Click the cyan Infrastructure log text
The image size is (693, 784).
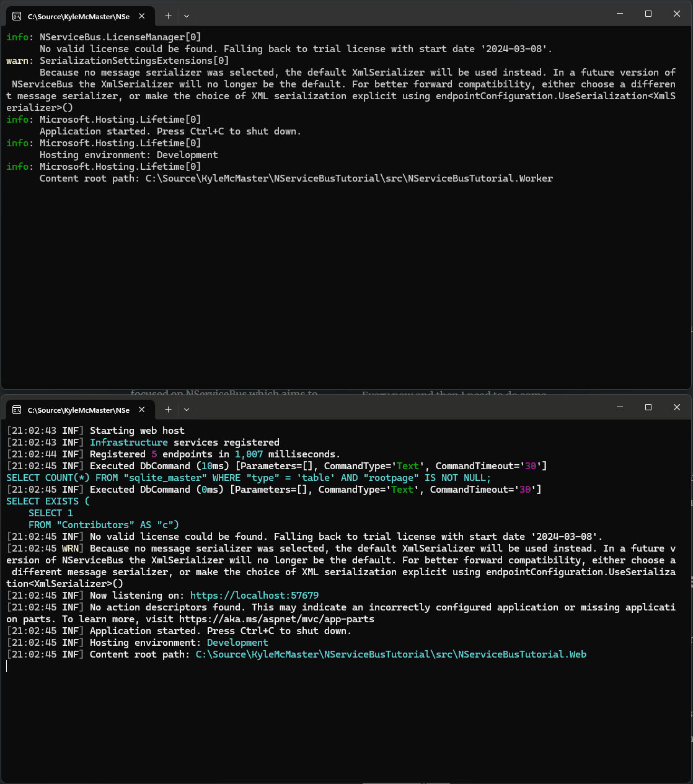128,442
